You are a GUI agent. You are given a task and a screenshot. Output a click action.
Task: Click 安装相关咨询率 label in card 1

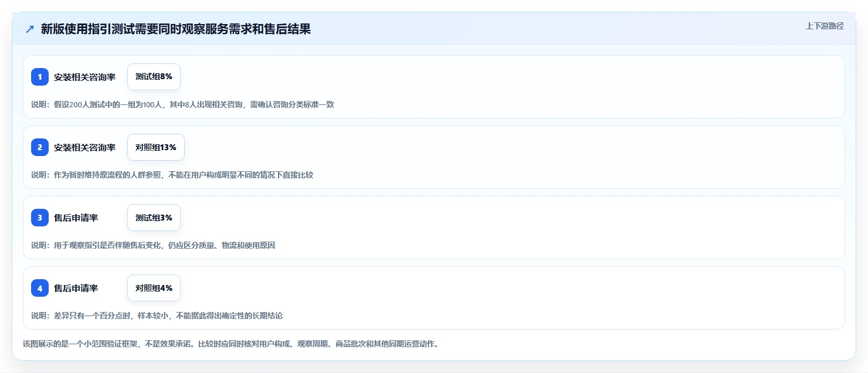pos(84,77)
